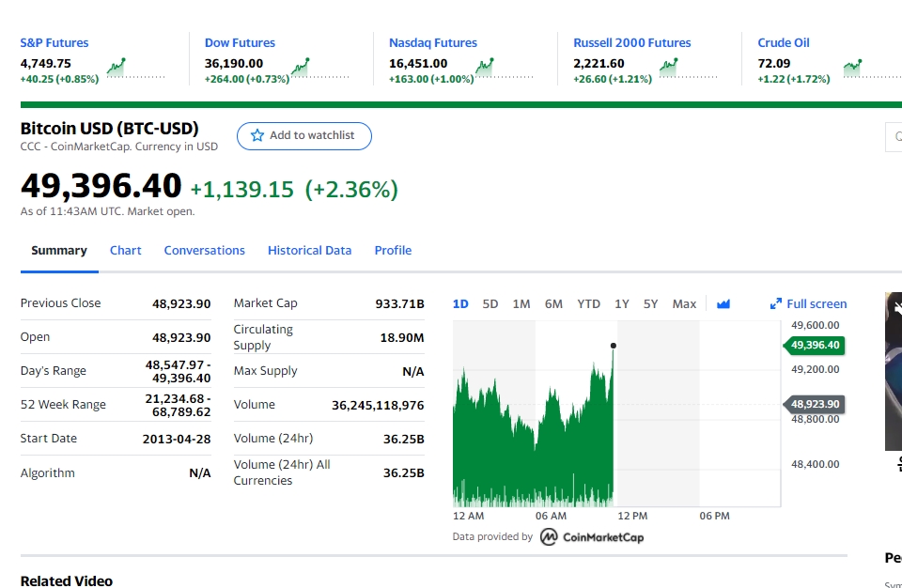Open the Summary tab
Viewport: 902px width, 588px height.
pos(59,250)
